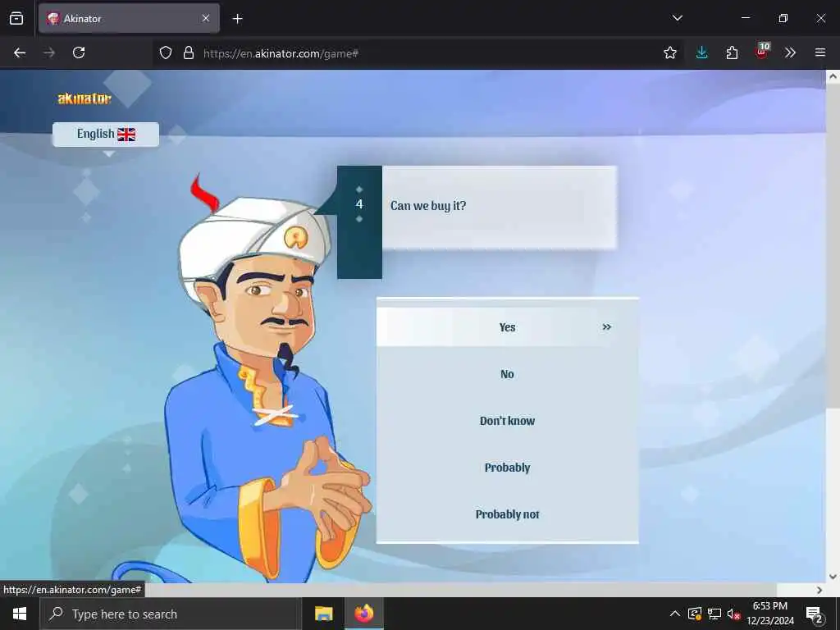Screen dimensions: 840x630
Task: Open the Windows Start menu
Action: [x=20, y=614]
